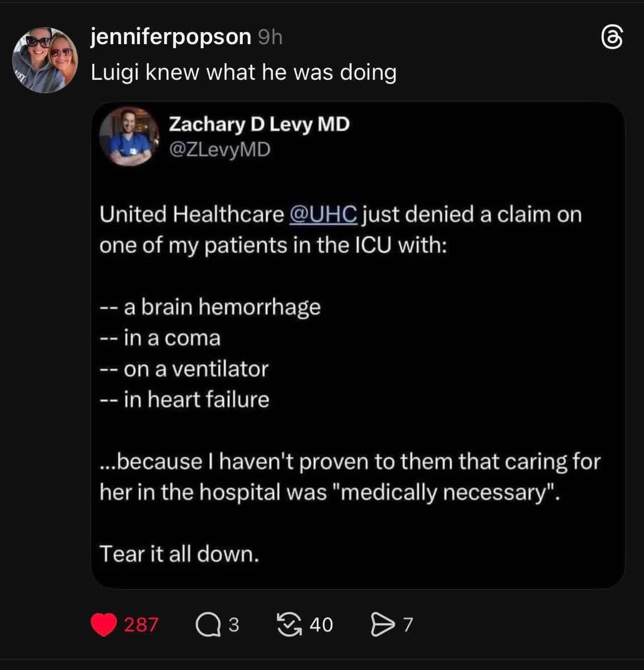Click the @ZLevyMD handle
The image size is (644, 670).
(x=219, y=150)
